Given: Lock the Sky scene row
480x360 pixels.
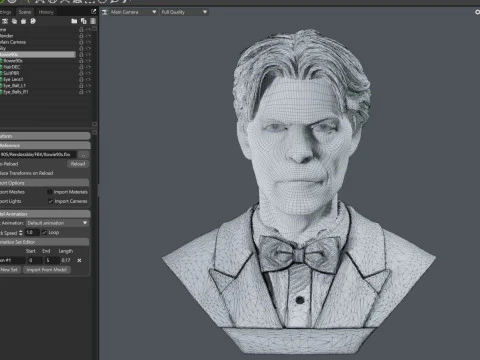Looking at the screenshot, I should point(81,48).
